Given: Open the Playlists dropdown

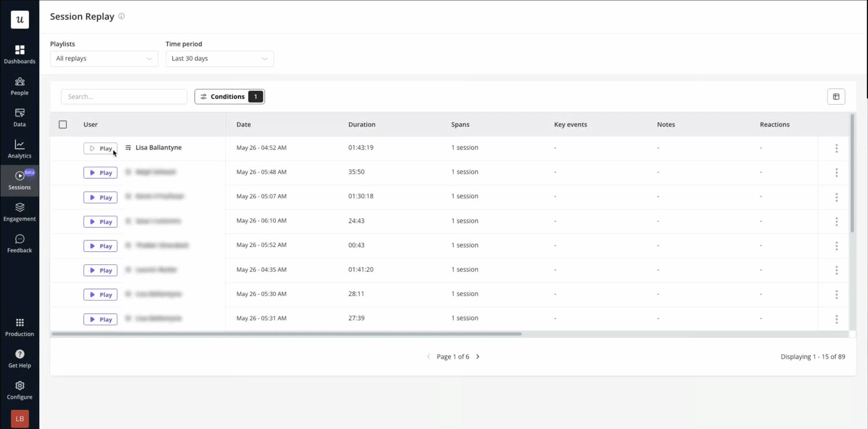Looking at the screenshot, I should [x=104, y=59].
